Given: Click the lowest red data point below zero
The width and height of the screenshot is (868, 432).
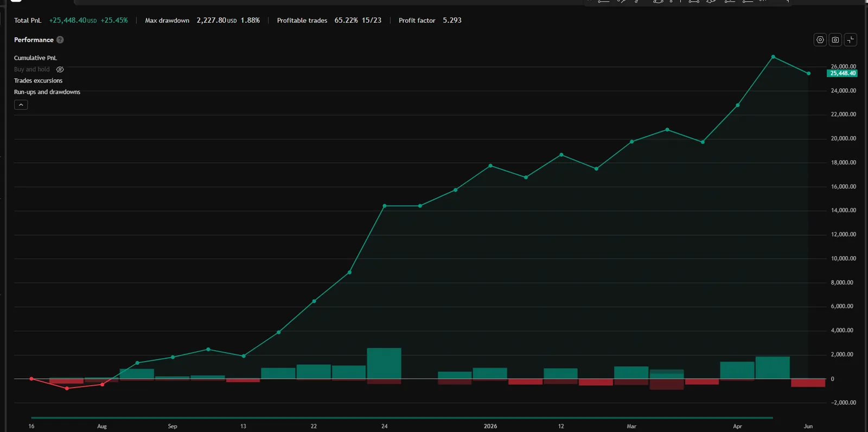Looking at the screenshot, I should point(67,389).
